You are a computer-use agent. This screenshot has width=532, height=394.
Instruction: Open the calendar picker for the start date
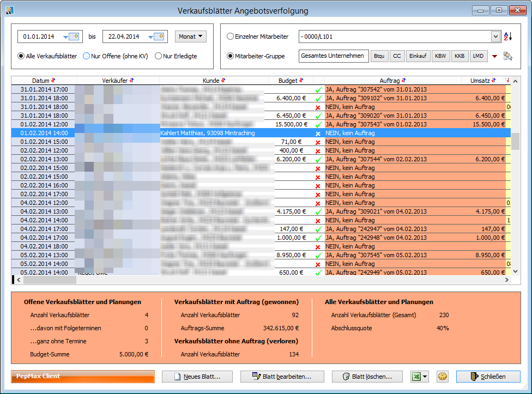pyautogui.click(x=75, y=37)
